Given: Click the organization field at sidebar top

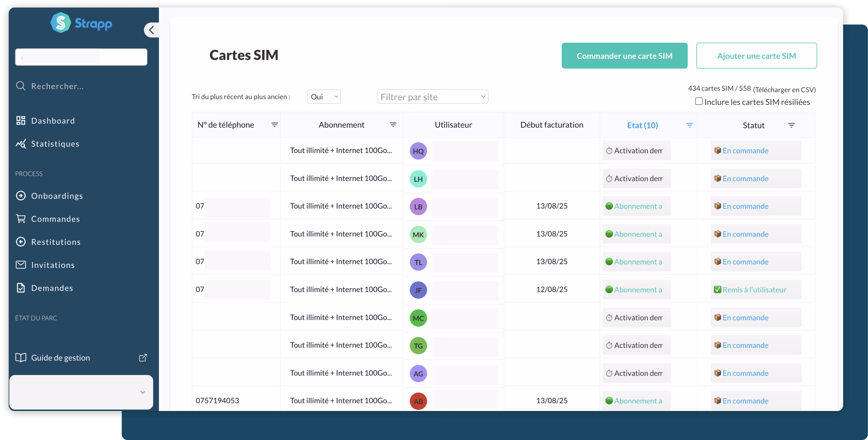Looking at the screenshot, I should coord(81,57).
